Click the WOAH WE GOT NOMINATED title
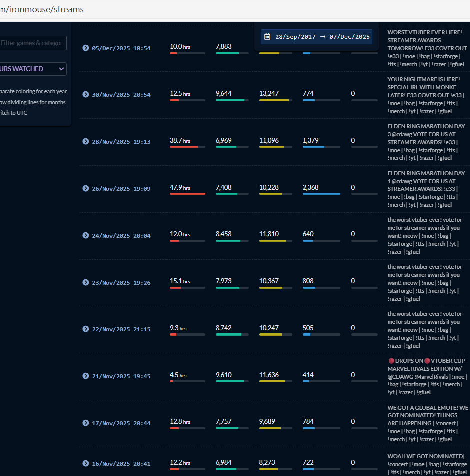Viewport: 470px width, 476px height. coord(427,464)
